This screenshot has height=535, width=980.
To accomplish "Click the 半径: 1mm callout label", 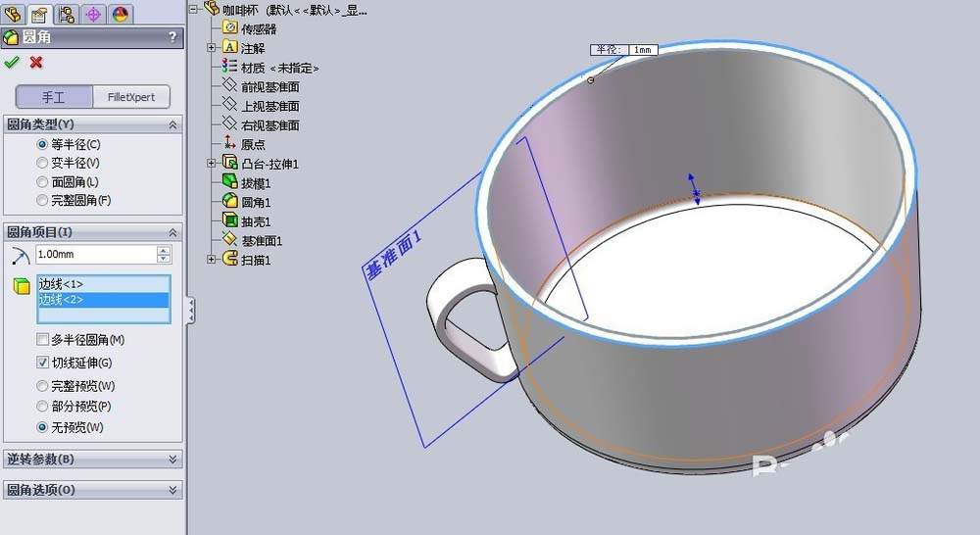I will 623,49.
